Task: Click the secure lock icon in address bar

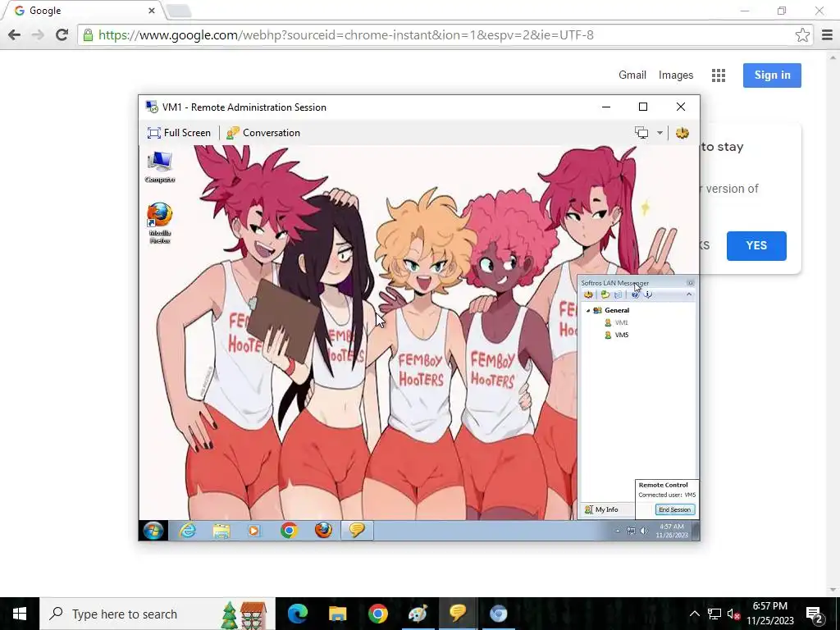Action: tap(88, 35)
